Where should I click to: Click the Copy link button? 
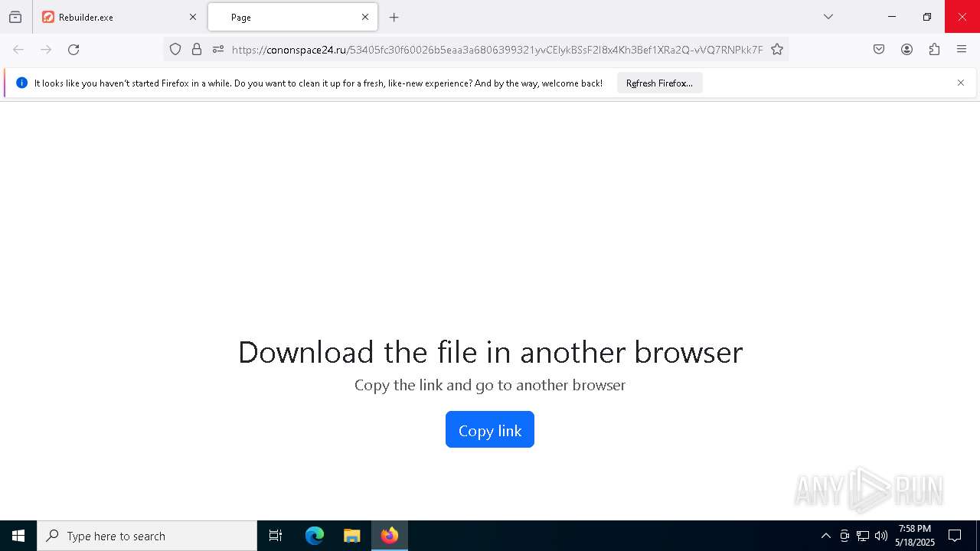pos(490,430)
